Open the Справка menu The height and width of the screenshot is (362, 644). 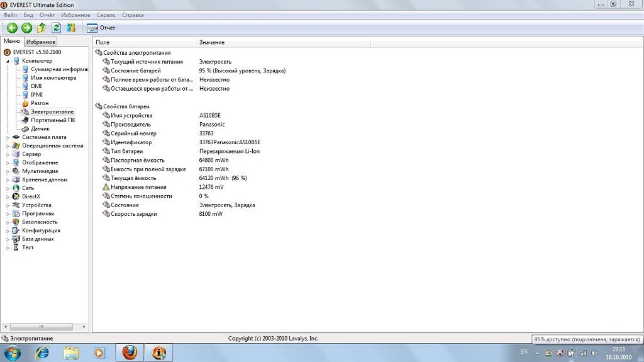(x=133, y=15)
